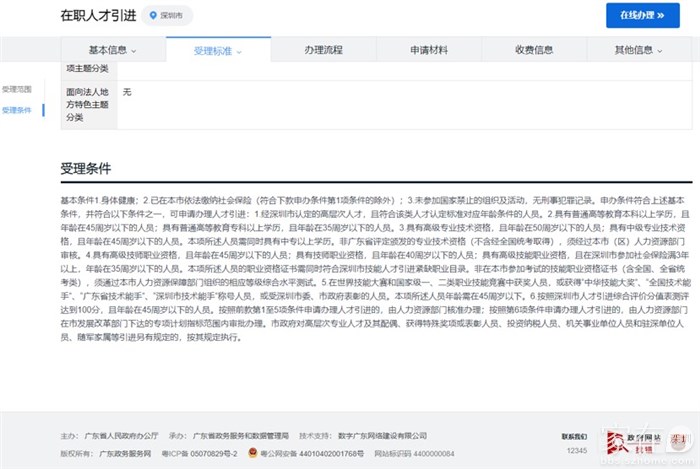The height and width of the screenshot is (469, 700).
Task: Select 受理条件 in the left sidebar
Action: click(x=17, y=110)
